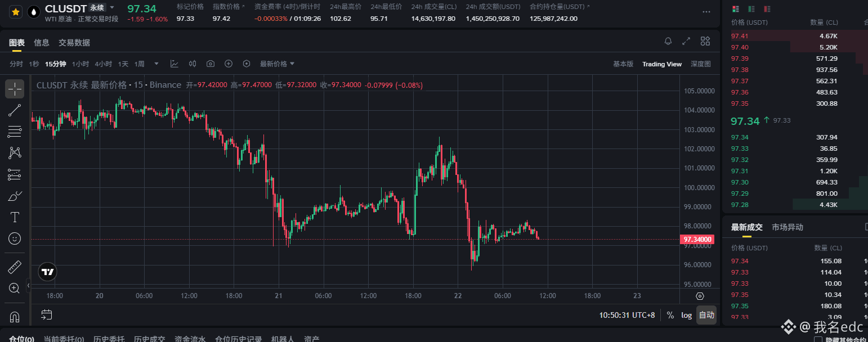
Task: Open the 机器人 bots tab
Action: 283,339
